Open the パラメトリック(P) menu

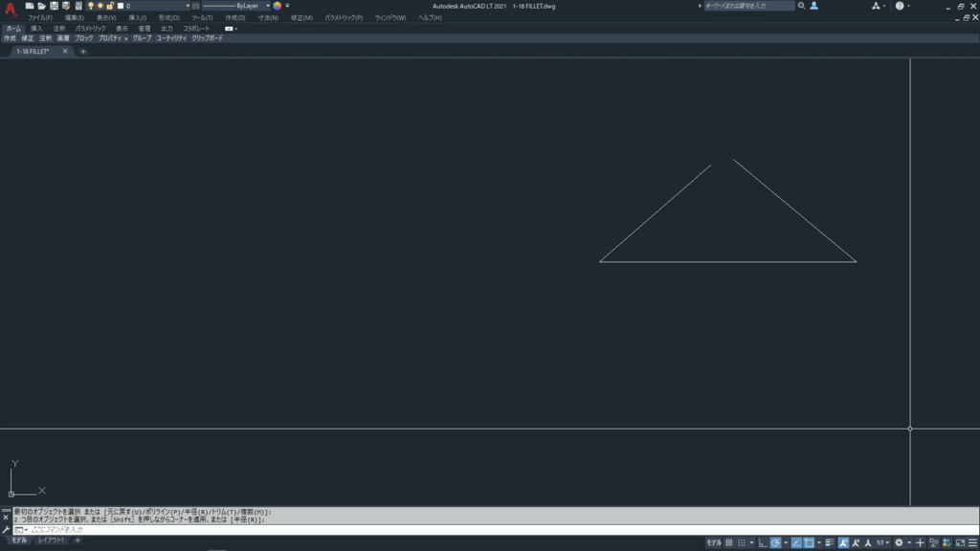pos(344,17)
